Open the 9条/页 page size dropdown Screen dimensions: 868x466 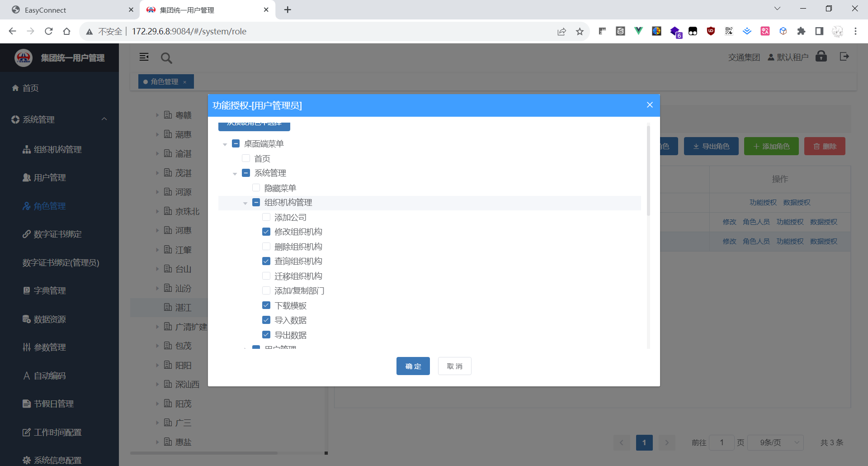point(776,442)
